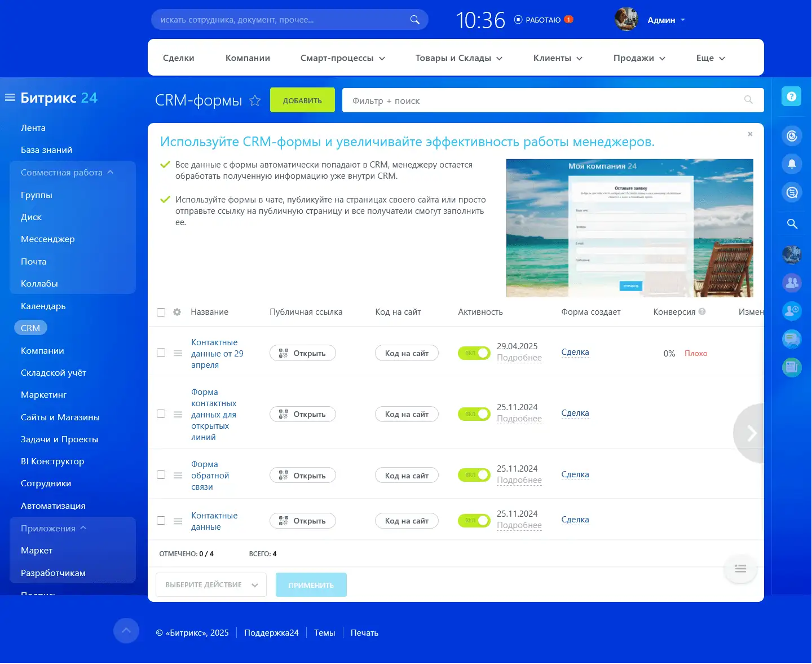Open grid settings gear icon
Viewport: 812px width, 664px height.
177,312
